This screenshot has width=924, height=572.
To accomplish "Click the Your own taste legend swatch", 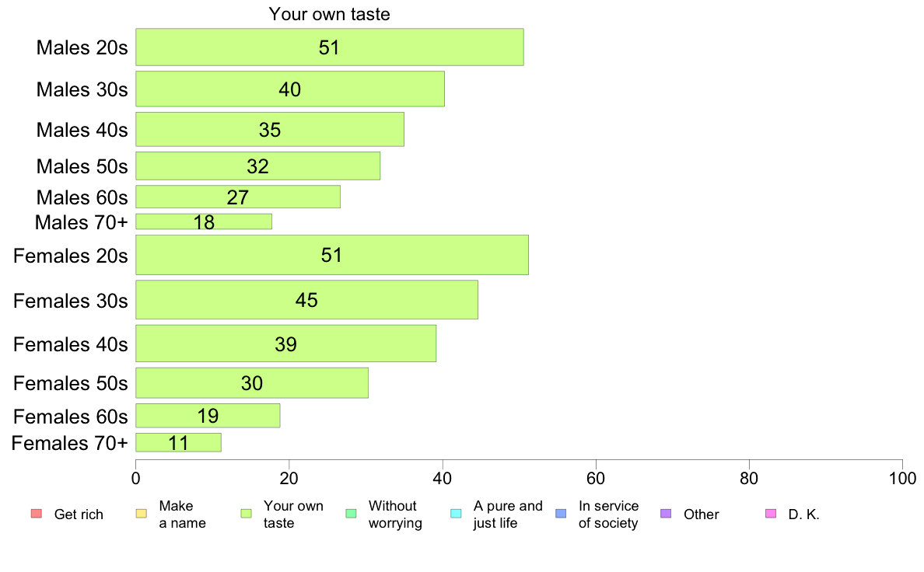I will tap(247, 514).
